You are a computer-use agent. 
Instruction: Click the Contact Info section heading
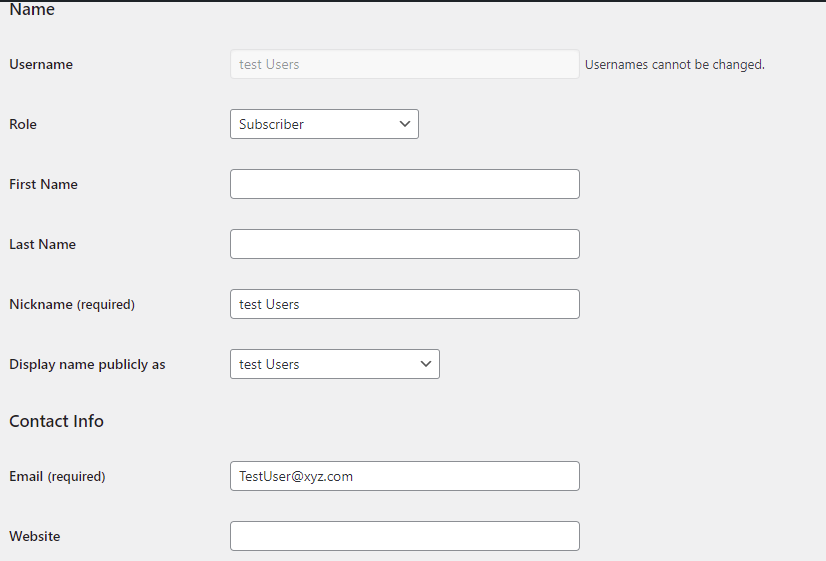(x=56, y=421)
